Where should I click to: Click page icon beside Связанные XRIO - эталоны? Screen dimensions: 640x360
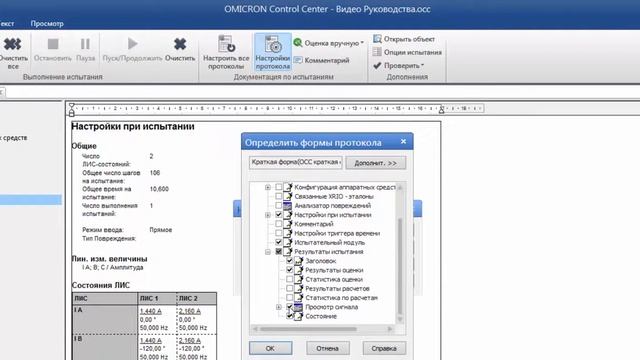tap(288, 196)
